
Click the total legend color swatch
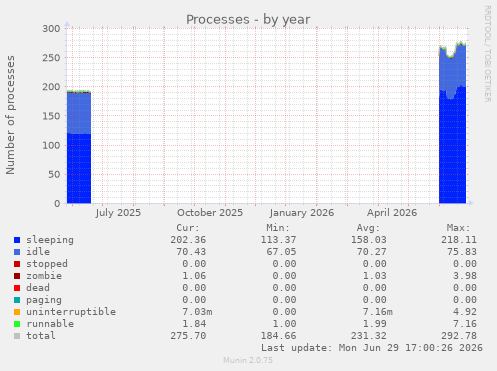(x=17, y=336)
